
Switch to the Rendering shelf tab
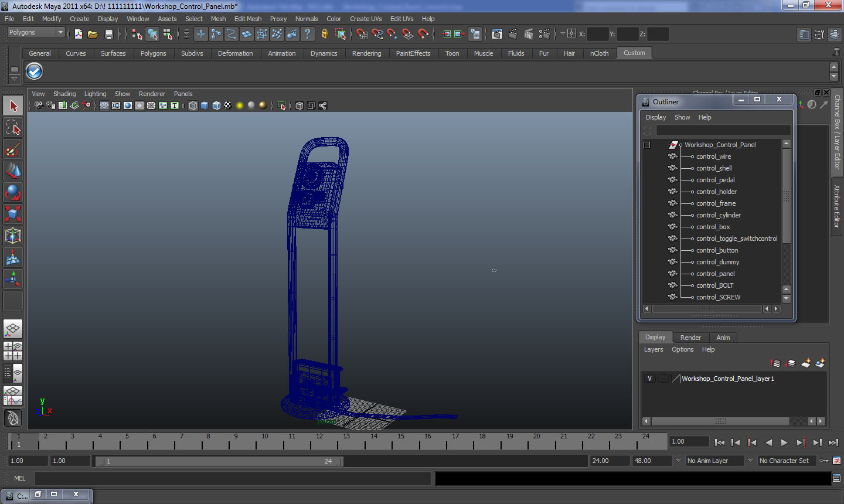click(366, 53)
